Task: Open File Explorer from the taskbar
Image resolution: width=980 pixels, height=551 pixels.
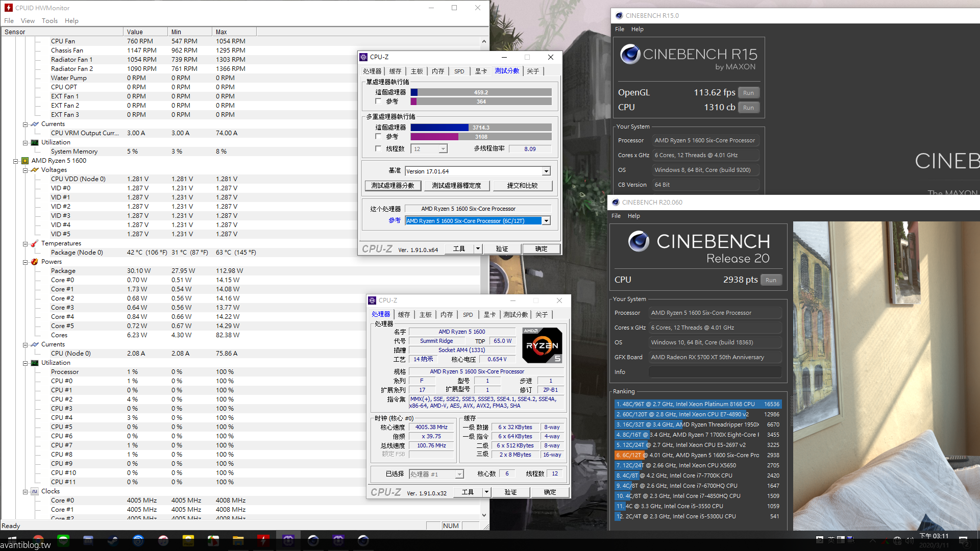Action: (x=238, y=540)
